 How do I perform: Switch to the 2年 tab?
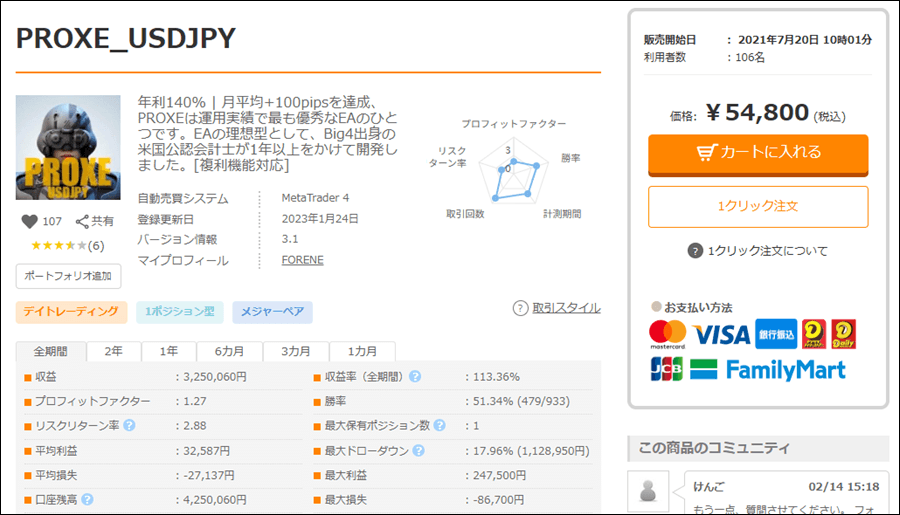tap(113, 352)
